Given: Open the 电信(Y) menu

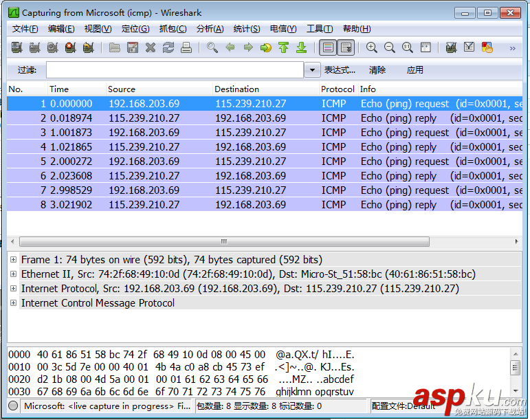Looking at the screenshot, I should pos(283,29).
